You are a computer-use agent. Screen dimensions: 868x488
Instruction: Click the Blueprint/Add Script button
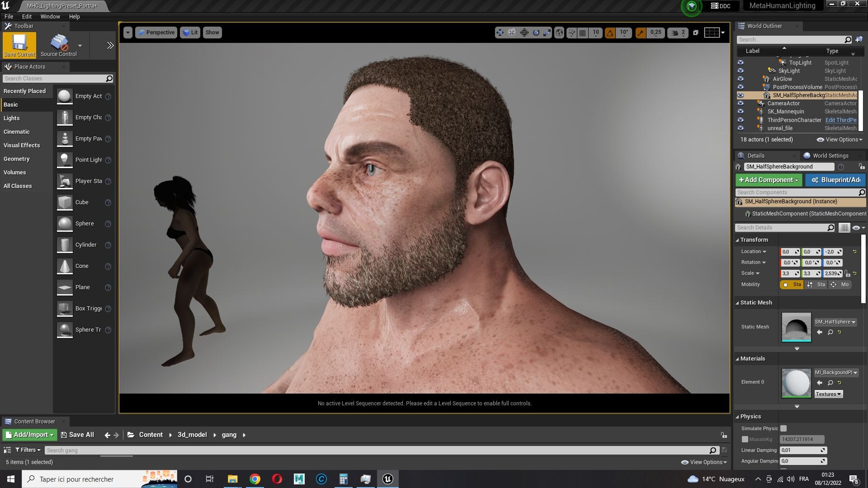835,180
